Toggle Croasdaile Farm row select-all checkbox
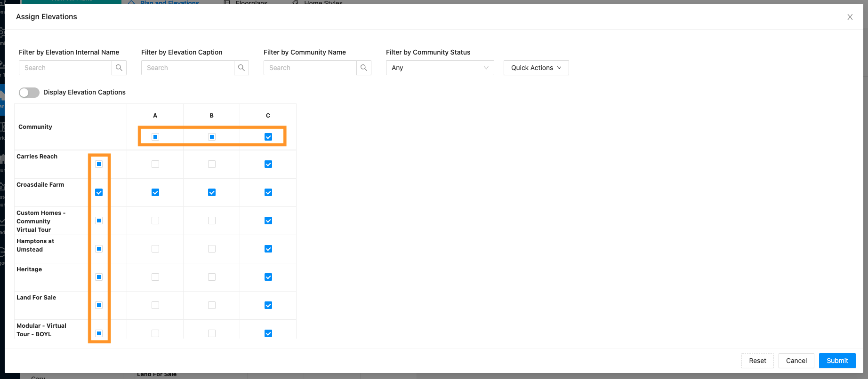Image resolution: width=868 pixels, height=379 pixels. tap(99, 192)
